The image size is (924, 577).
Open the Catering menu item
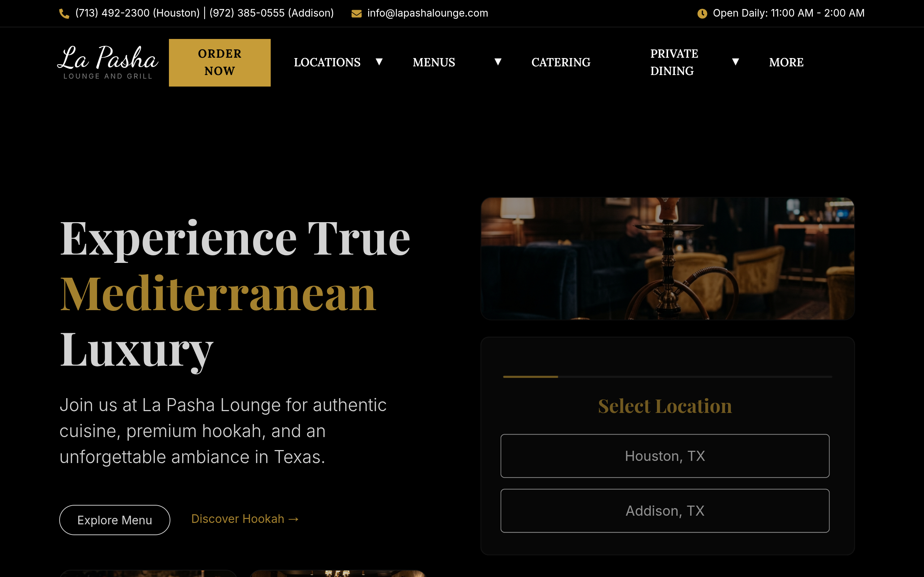[x=561, y=62]
